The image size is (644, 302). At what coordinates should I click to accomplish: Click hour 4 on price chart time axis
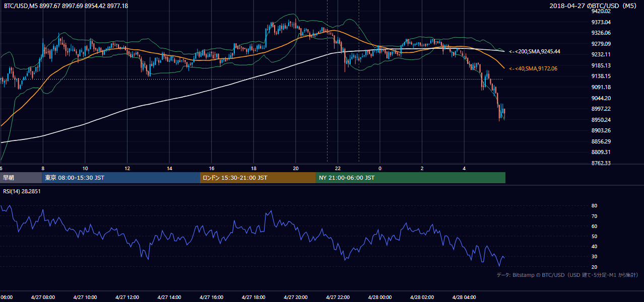coord(464,168)
